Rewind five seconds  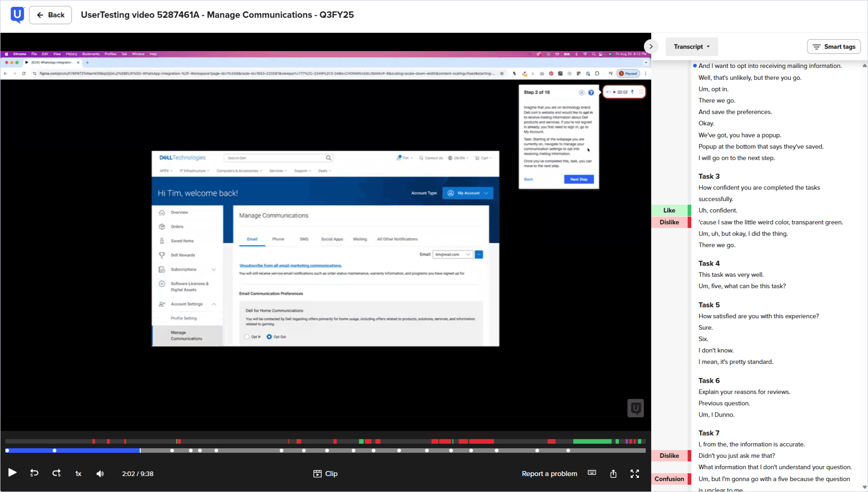(x=34, y=473)
